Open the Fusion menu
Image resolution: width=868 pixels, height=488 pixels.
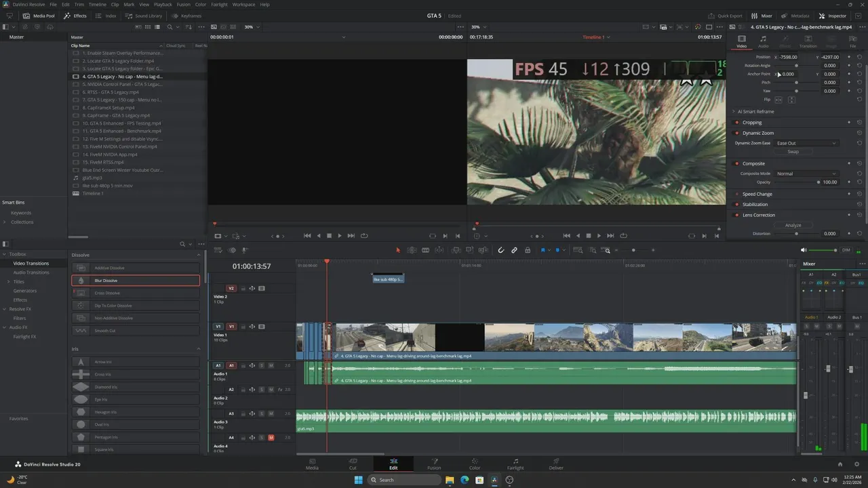(x=183, y=5)
